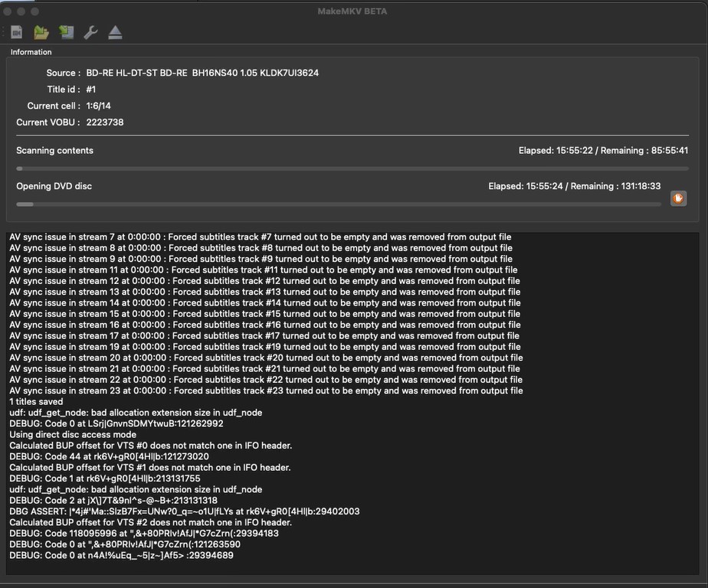Image resolution: width=708 pixels, height=588 pixels.
Task: Click the stream 22 AV sync issue log line
Action: coord(265,380)
